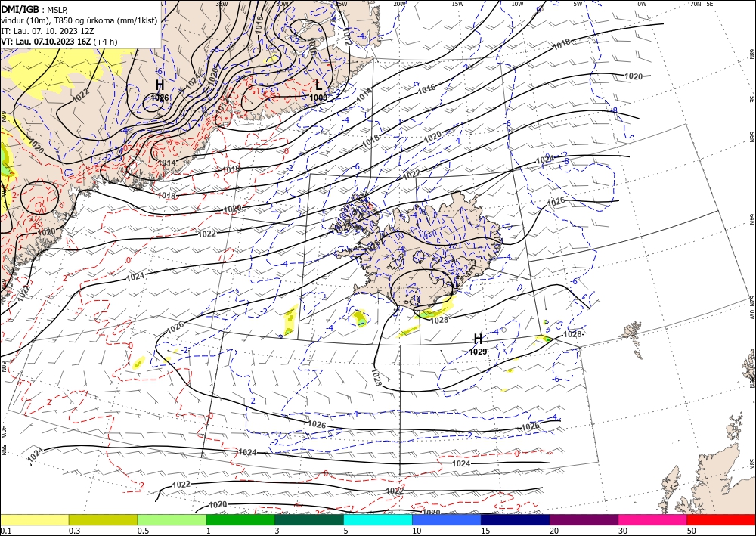The height and width of the screenshot is (536, 756).
Task: Click legend value '0.5'
Action: point(143,531)
